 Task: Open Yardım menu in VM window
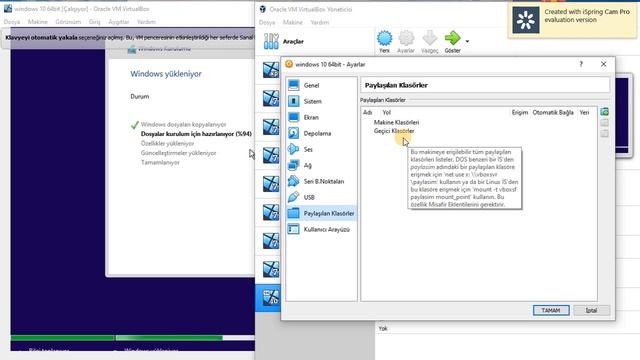(x=146, y=22)
